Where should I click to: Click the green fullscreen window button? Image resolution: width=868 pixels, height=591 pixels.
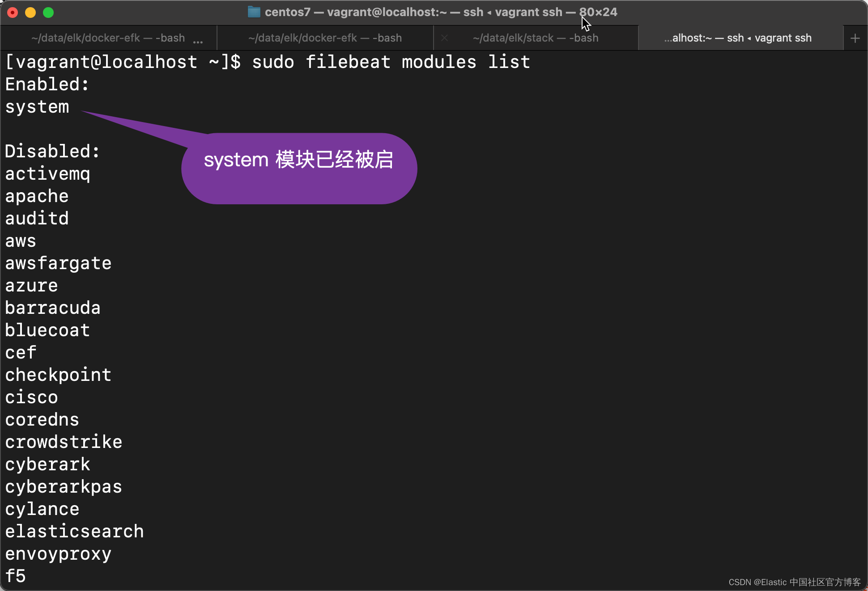click(48, 13)
